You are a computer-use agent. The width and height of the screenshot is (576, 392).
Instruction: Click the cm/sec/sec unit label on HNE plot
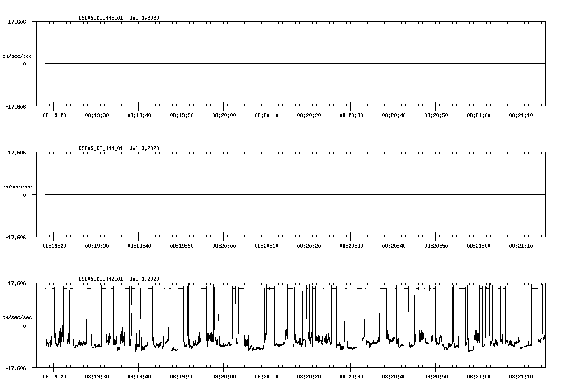pos(17,56)
